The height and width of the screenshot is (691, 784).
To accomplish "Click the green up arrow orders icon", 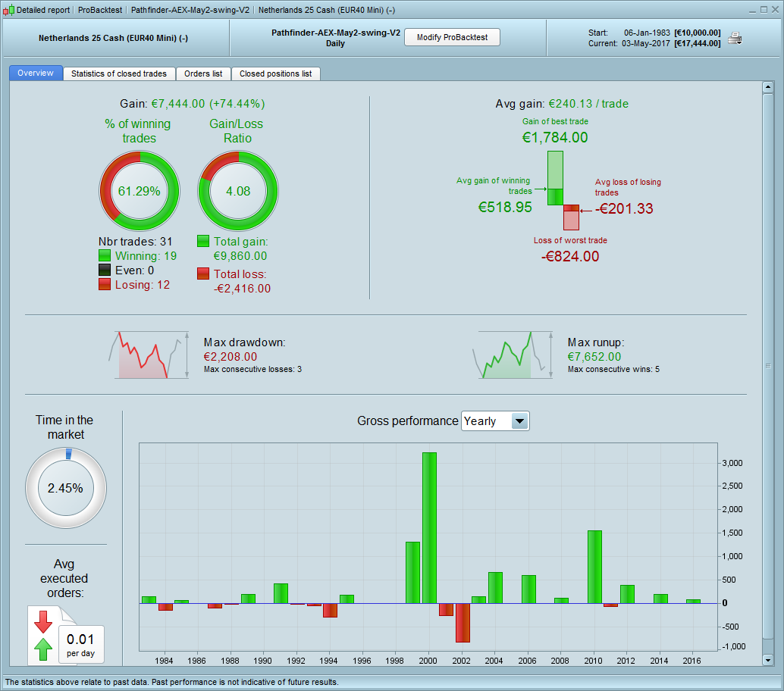I will (x=43, y=649).
